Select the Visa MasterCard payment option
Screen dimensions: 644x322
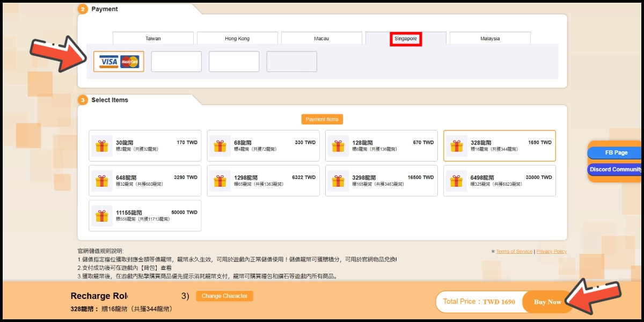point(119,62)
